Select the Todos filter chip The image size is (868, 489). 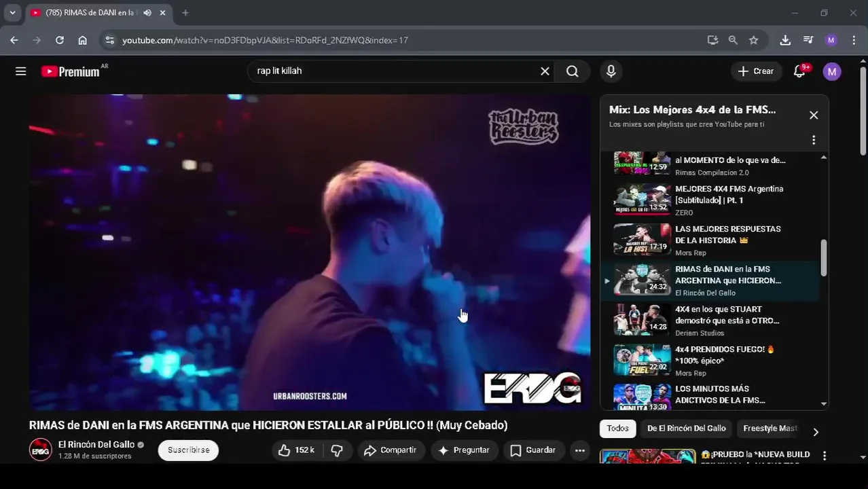[x=617, y=429]
